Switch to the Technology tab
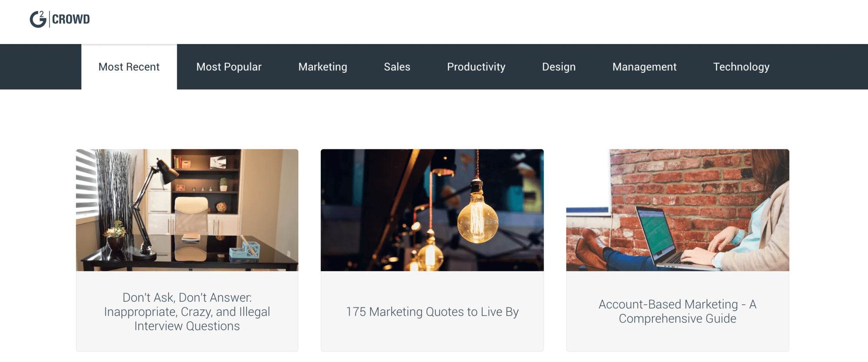868x362 pixels. point(741,66)
